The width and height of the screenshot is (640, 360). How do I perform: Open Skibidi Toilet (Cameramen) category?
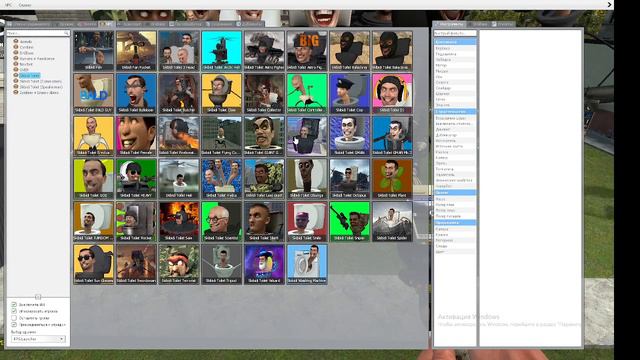40,81
